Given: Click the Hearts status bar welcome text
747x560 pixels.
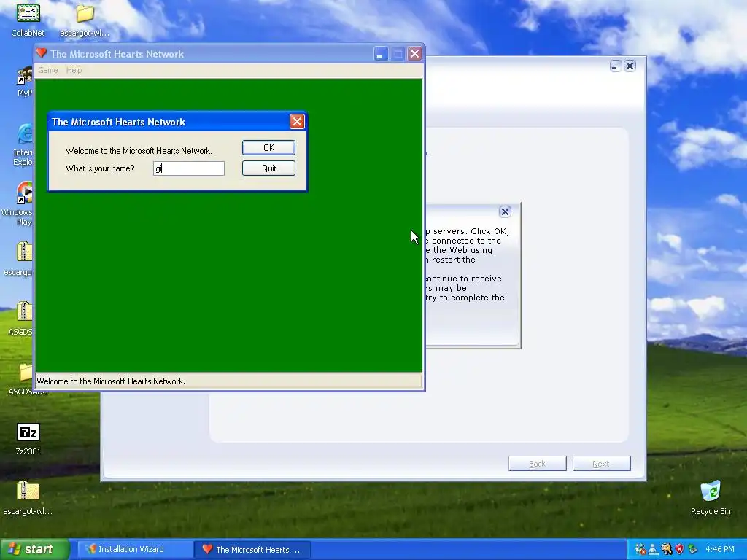Looking at the screenshot, I should pyautogui.click(x=111, y=381).
